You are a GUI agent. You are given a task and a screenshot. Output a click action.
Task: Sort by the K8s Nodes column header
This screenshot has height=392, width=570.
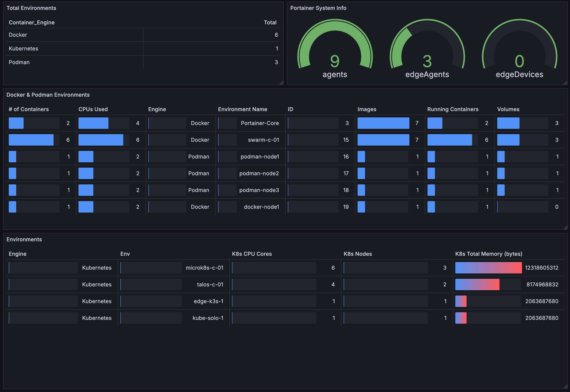click(x=358, y=254)
